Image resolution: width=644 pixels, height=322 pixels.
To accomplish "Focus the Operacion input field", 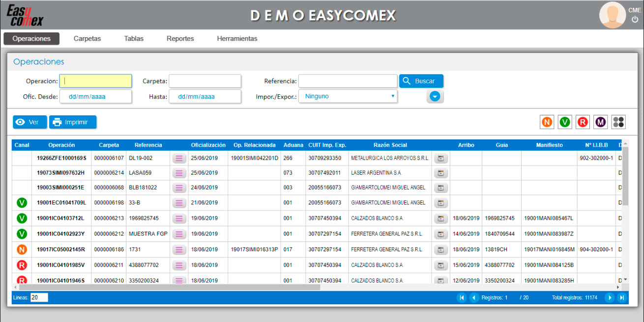I will (95, 81).
